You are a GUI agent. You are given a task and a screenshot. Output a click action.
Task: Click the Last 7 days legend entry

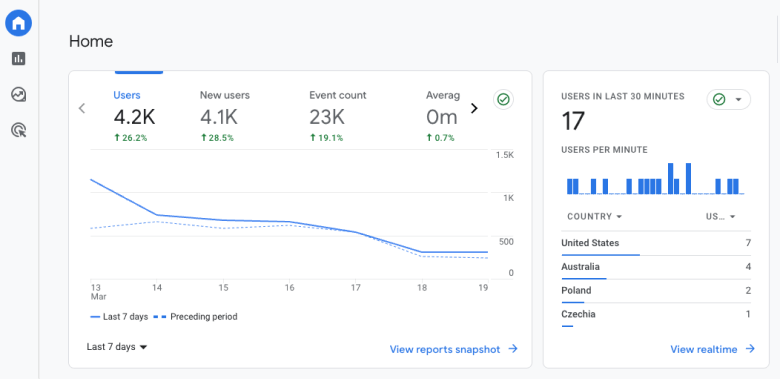[x=119, y=317]
